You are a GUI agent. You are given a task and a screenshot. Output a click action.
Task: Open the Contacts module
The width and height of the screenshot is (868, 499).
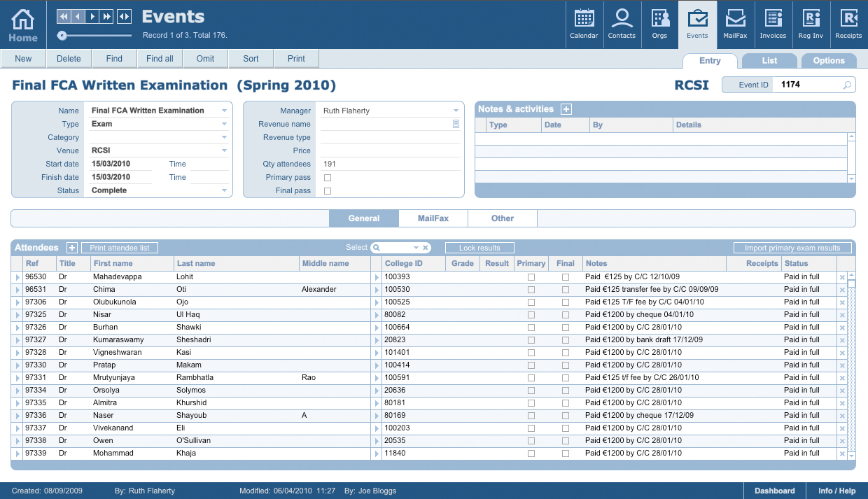click(622, 24)
